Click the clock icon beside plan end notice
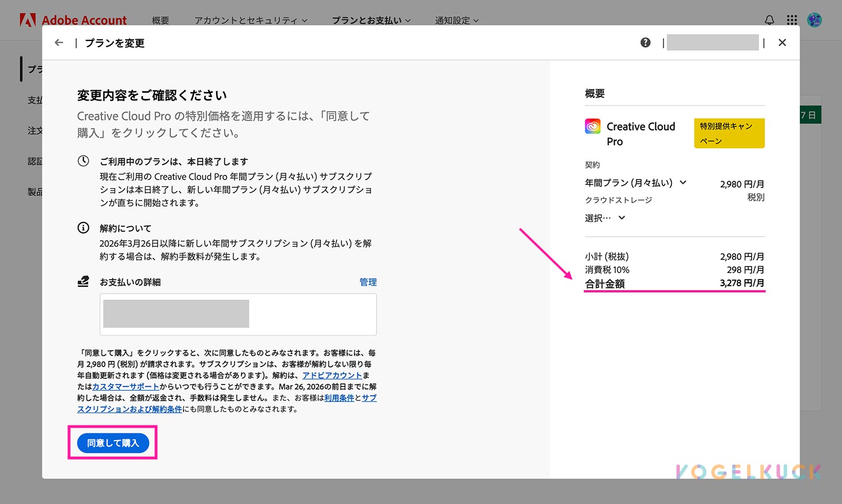The width and height of the screenshot is (842, 504). pos(83,160)
